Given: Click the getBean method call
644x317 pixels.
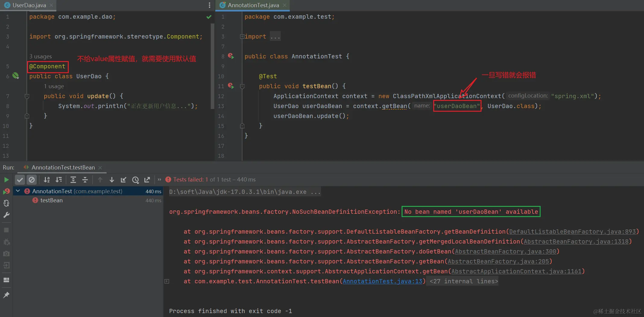Looking at the screenshot, I should [394, 106].
